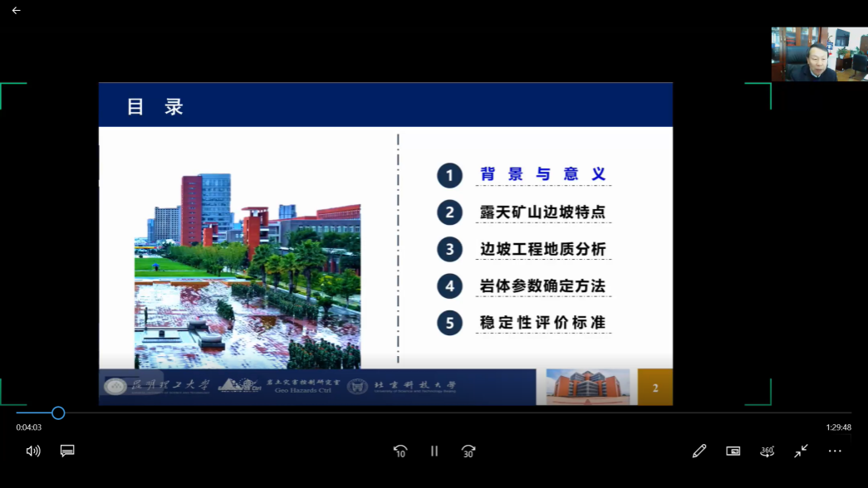Open the subtitles and captions menu
Image resolution: width=868 pixels, height=488 pixels.
point(67,451)
